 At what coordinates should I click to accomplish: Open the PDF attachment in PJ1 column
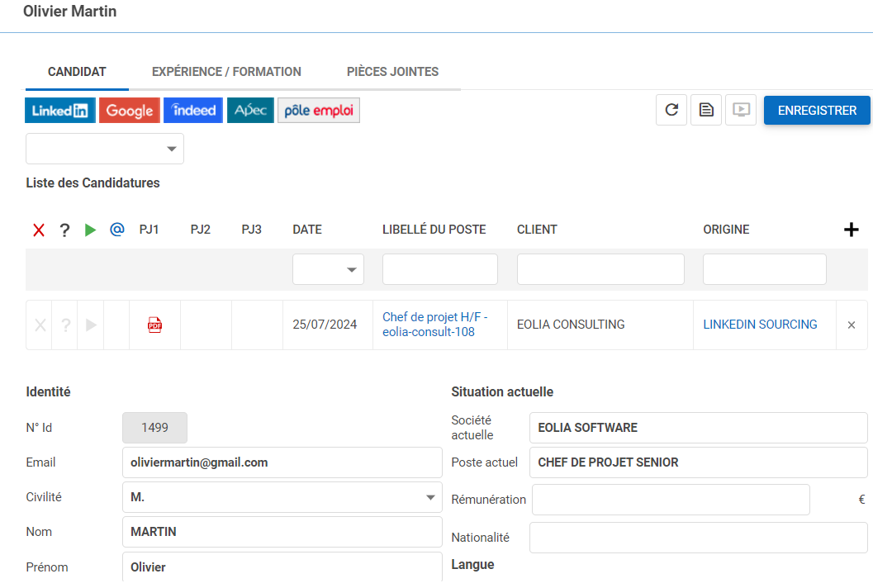(x=154, y=325)
